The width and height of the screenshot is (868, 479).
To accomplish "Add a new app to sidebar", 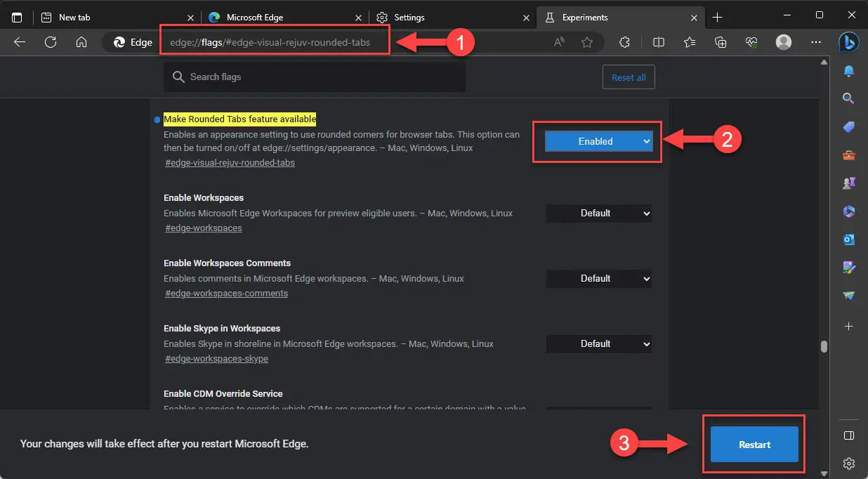I will pos(849,327).
